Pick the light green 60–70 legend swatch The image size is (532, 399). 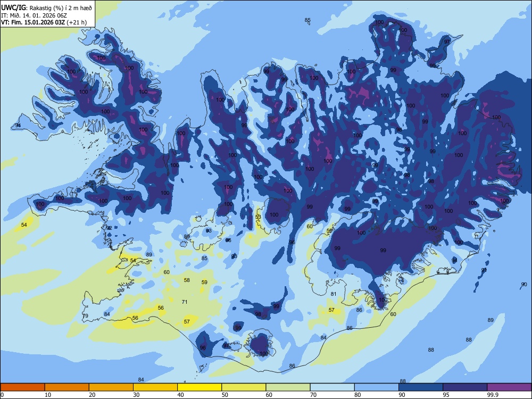[288, 387]
